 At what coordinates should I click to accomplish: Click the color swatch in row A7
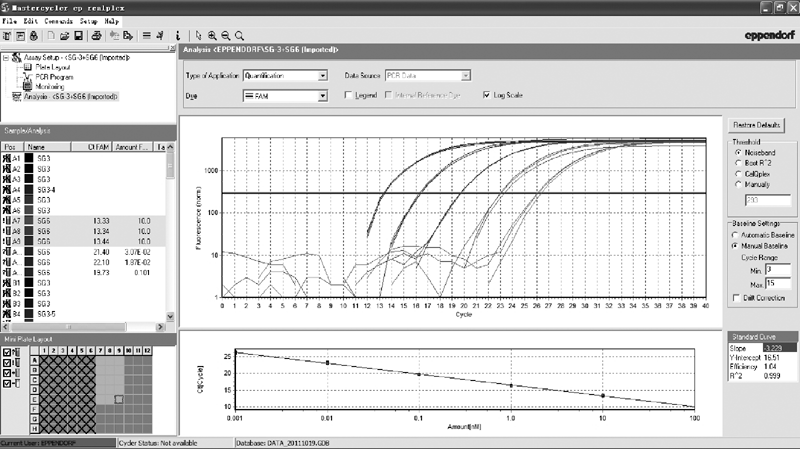tap(29, 221)
